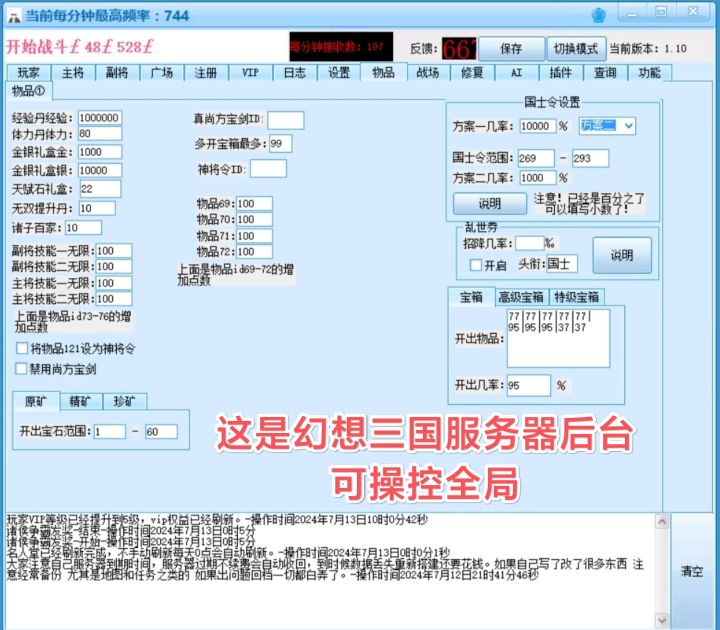The height and width of the screenshot is (630, 720).
Task: Select the 设置 tab
Action: point(339,73)
